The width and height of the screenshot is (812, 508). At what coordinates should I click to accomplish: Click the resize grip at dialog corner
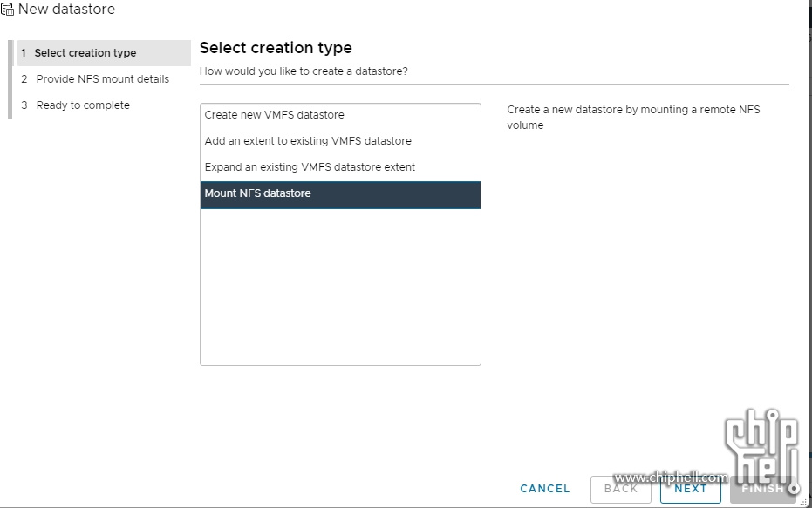point(804,501)
